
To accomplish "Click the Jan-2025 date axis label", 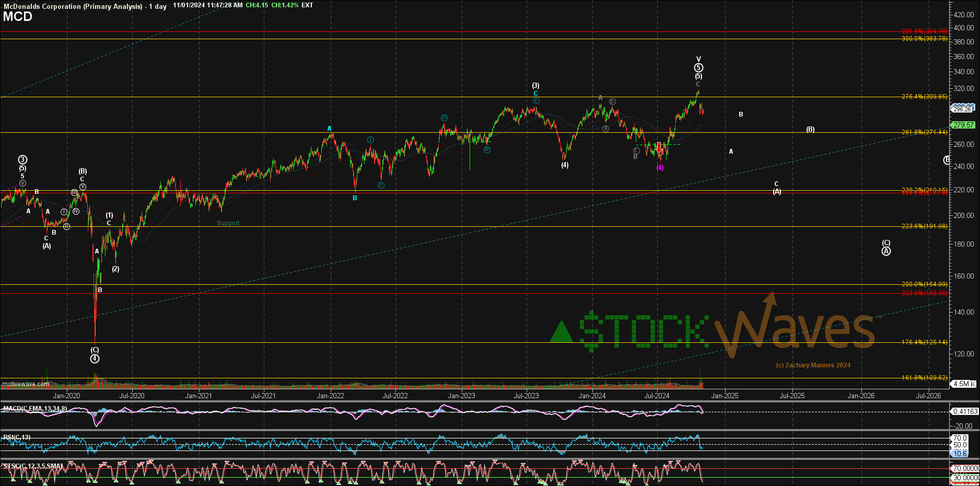I will pyautogui.click(x=725, y=396).
